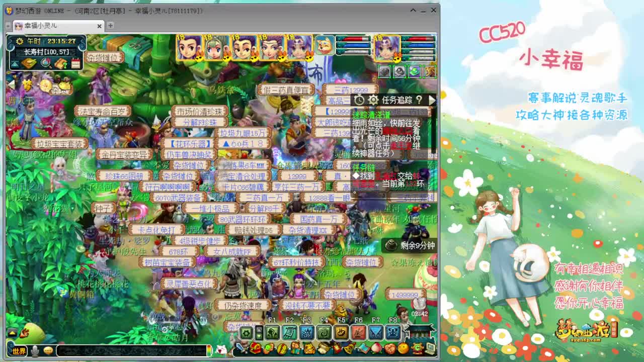Open the golden bell icon in bottom menu
Image resolution: width=644 pixels, height=362 pixels.
click(349, 348)
